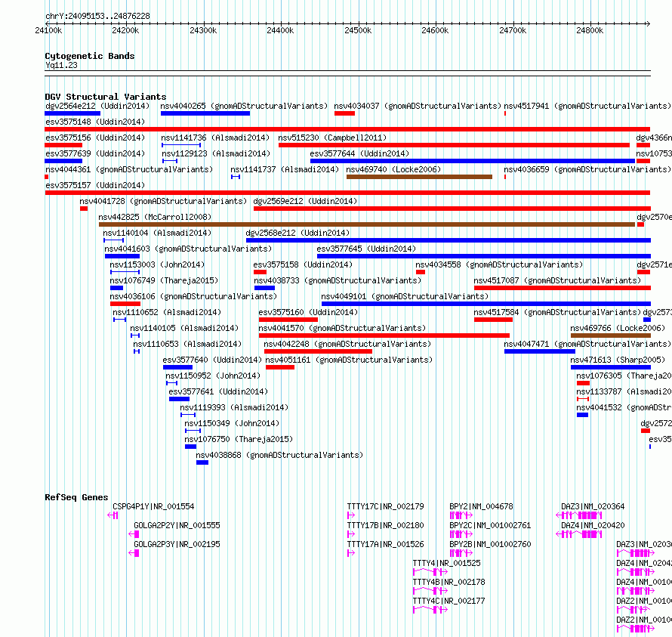Select the CSPG4P1Y|NR_001554 gene glyph
This screenshot has height=637, width=672.
113,515
